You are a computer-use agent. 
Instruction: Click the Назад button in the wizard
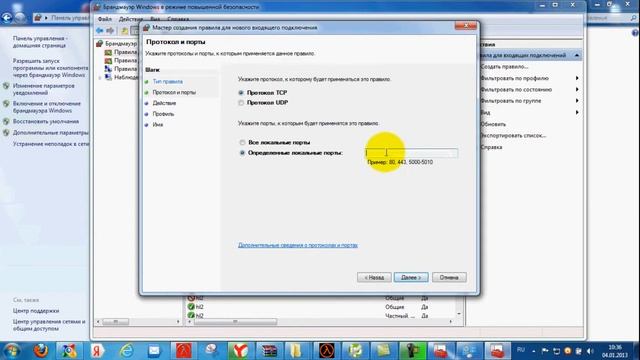coord(374,278)
